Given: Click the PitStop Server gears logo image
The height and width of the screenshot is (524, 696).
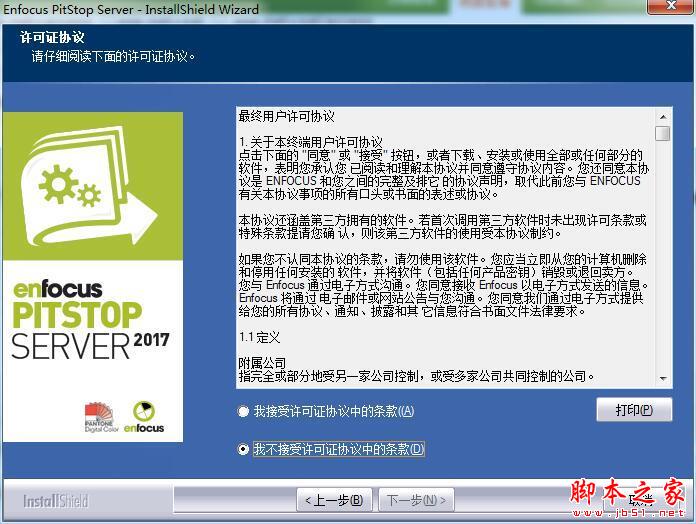Looking at the screenshot, I should 92,186.
